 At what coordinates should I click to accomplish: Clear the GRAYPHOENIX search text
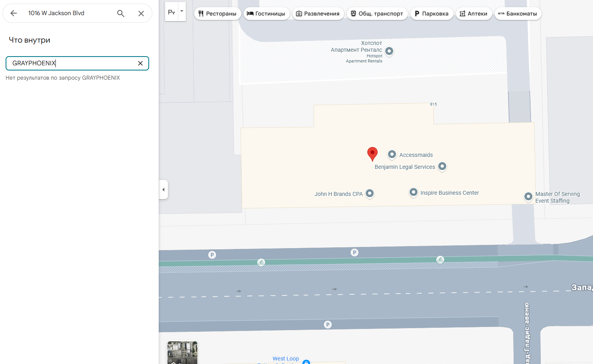140,63
